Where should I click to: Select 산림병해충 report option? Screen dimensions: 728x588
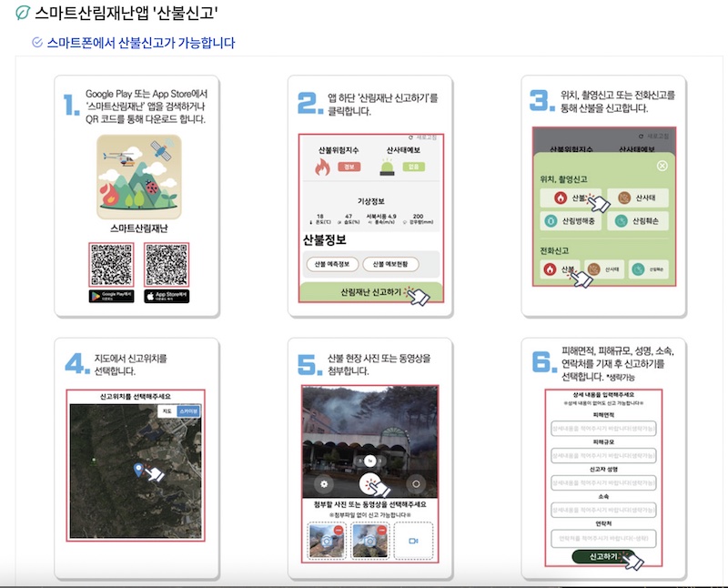571,220
